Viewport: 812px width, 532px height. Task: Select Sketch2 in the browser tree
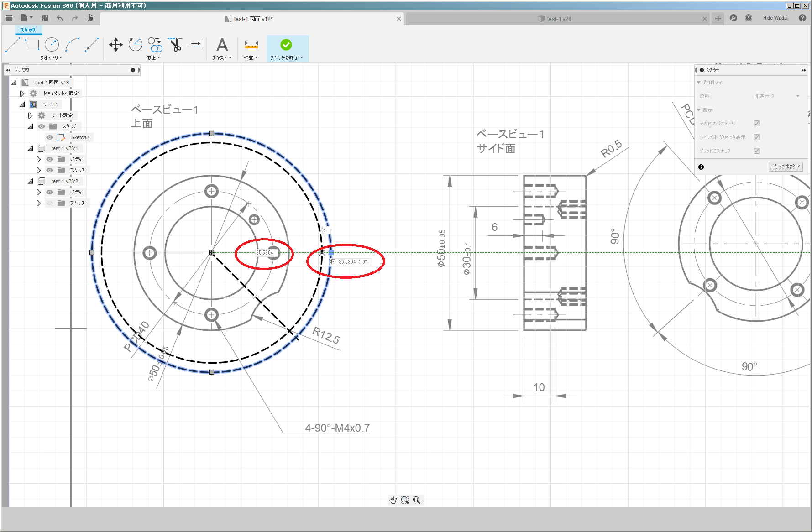(x=80, y=137)
